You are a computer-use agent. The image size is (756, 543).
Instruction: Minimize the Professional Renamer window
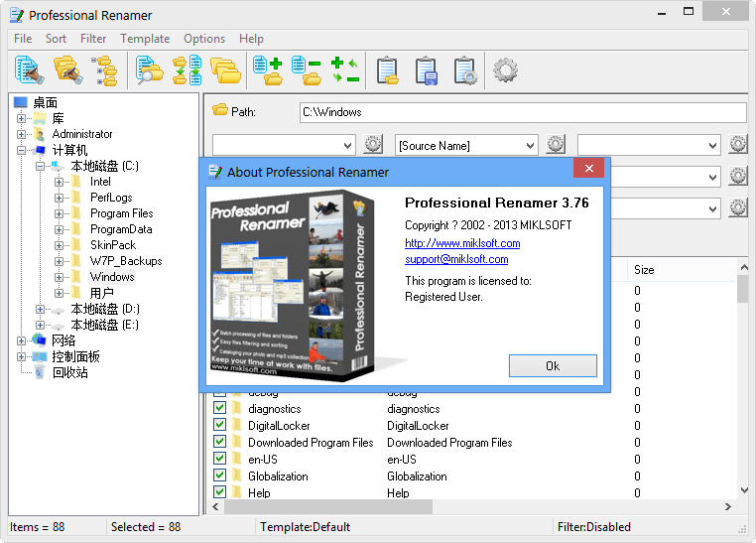[662, 13]
